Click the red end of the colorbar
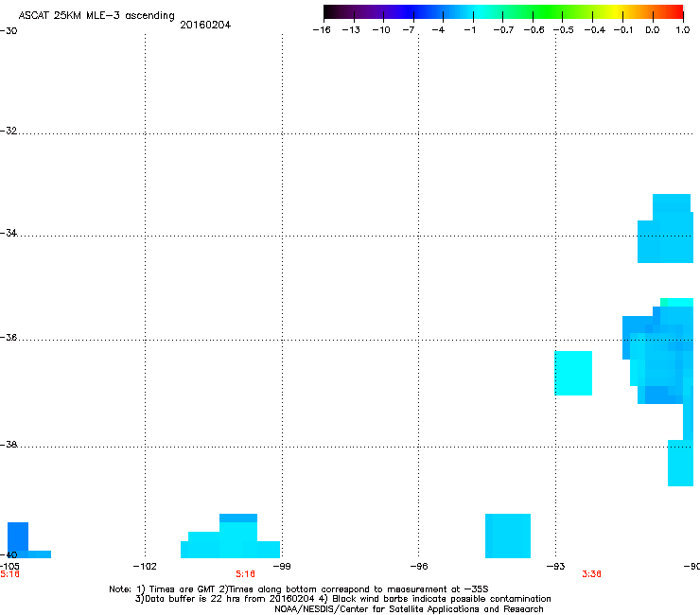Image resolution: width=700 pixels, height=615 pixels. (x=674, y=12)
